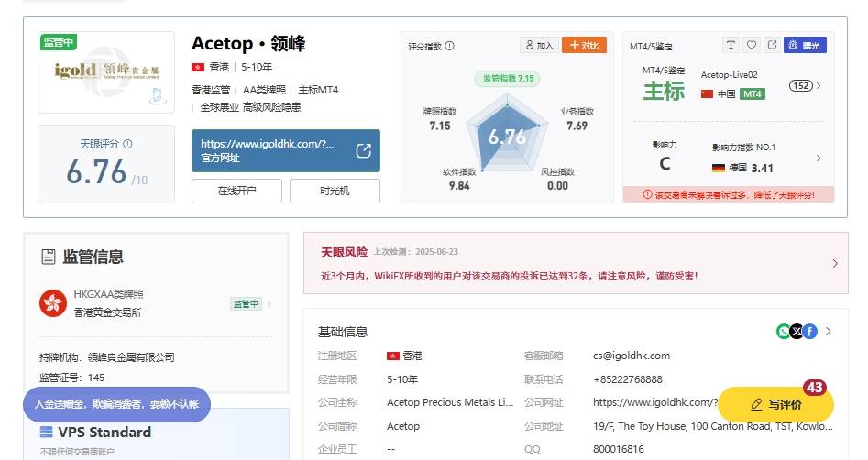Click the Germany flag beside 3.41
The width and height of the screenshot is (868, 460).
(x=719, y=168)
